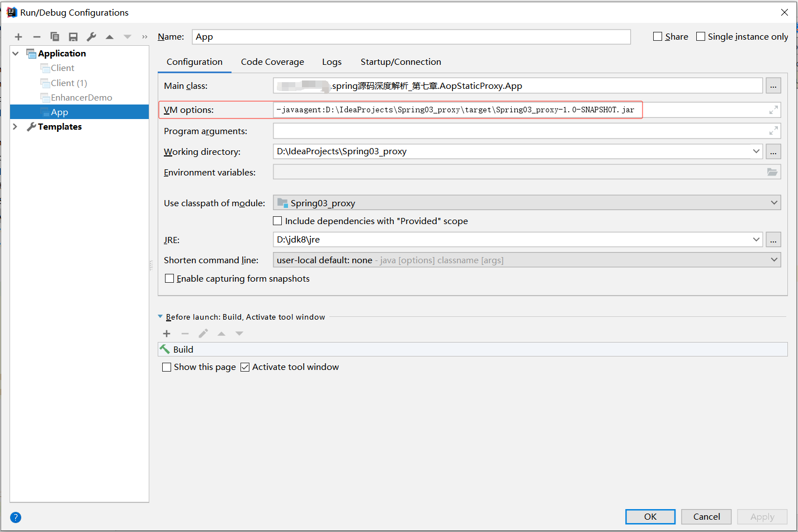Click the Main class text field
Image resolution: width=798 pixels, height=532 pixels.
(518, 85)
